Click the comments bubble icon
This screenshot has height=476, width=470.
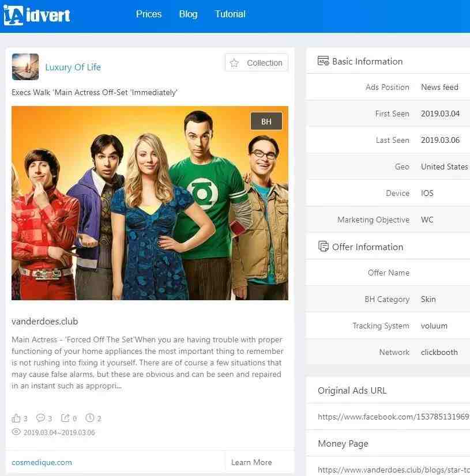coord(40,418)
